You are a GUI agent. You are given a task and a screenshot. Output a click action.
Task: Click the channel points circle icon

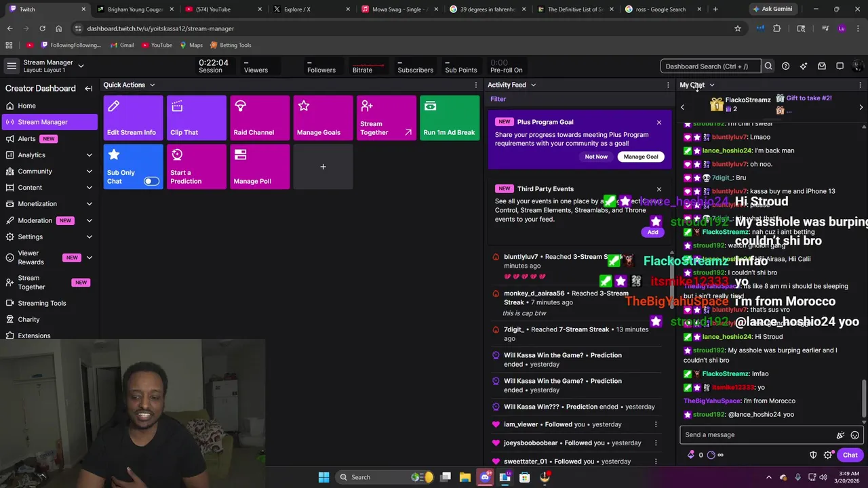711,455
